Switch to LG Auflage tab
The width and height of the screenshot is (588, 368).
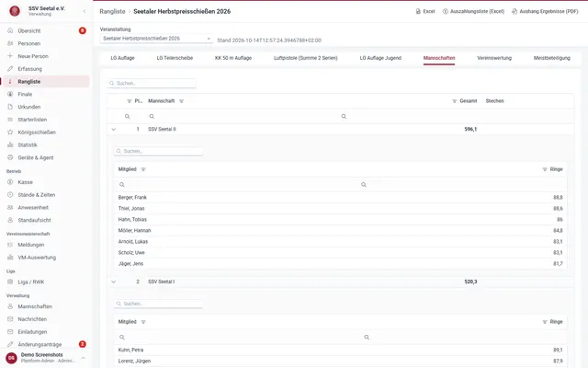click(122, 58)
